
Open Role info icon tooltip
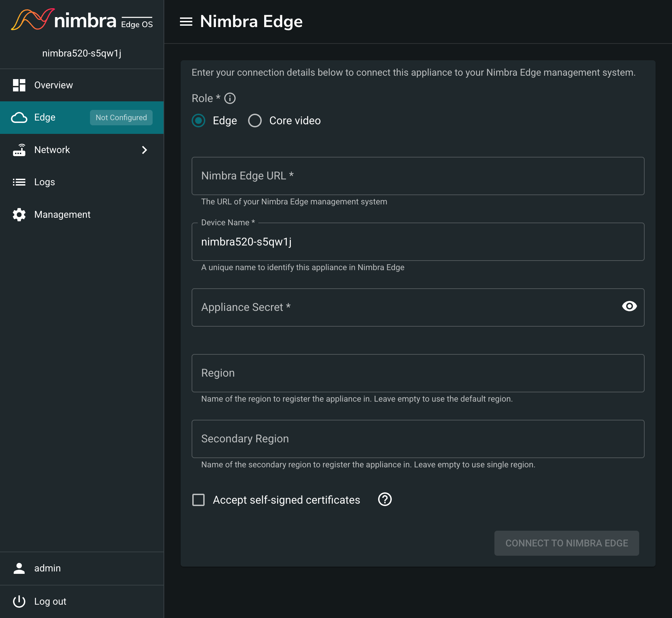tap(230, 99)
